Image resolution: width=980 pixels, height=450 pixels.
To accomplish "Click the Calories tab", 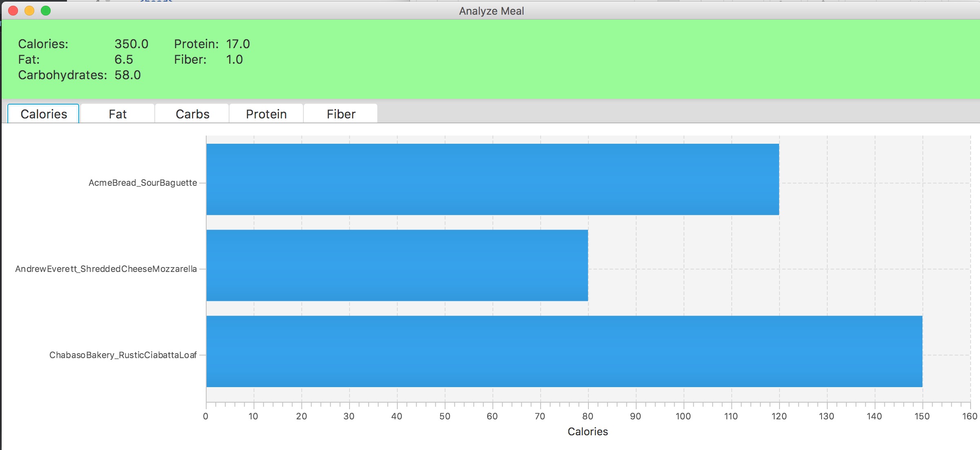I will (44, 114).
